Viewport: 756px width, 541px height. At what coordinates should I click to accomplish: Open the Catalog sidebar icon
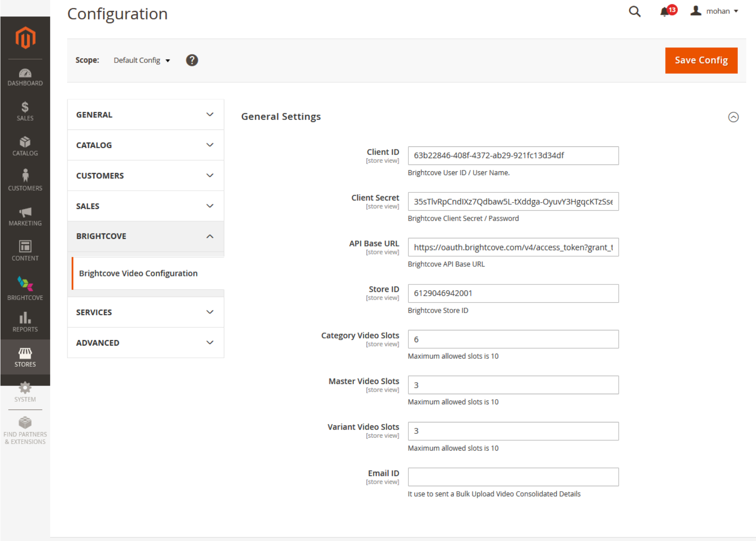[x=25, y=146]
